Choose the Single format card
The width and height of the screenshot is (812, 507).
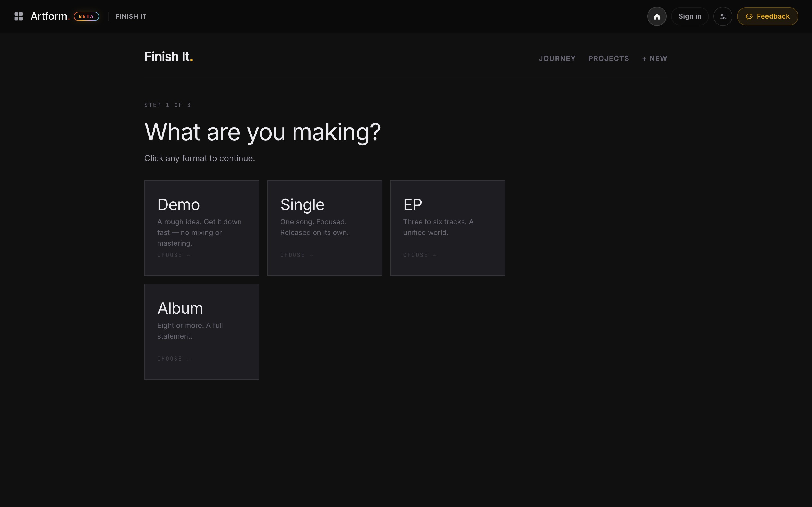(x=325, y=228)
